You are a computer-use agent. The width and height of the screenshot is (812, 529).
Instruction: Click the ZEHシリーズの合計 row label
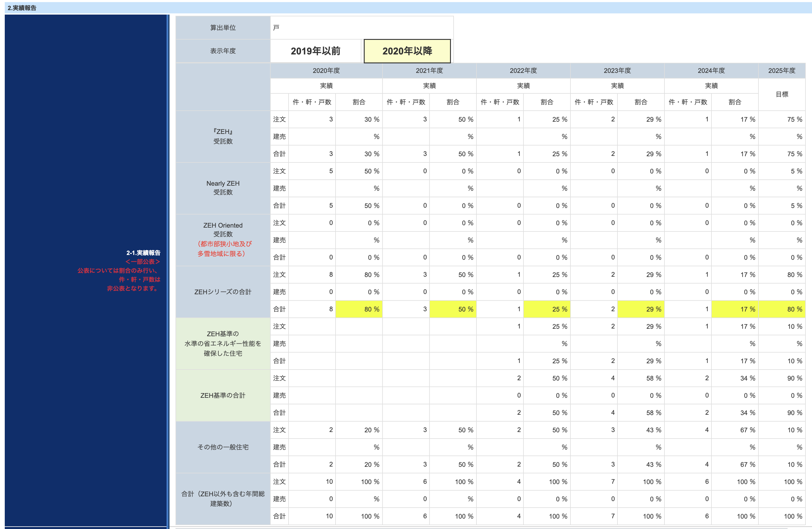pos(223,292)
